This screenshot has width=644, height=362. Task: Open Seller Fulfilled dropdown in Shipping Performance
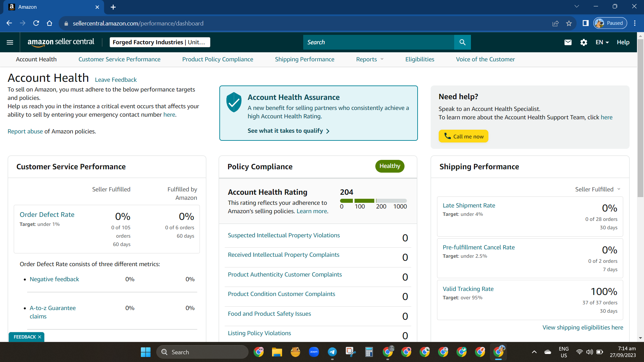[598, 189]
